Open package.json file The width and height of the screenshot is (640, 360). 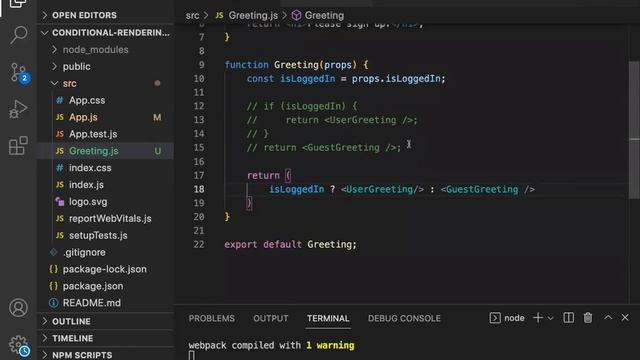105,286
